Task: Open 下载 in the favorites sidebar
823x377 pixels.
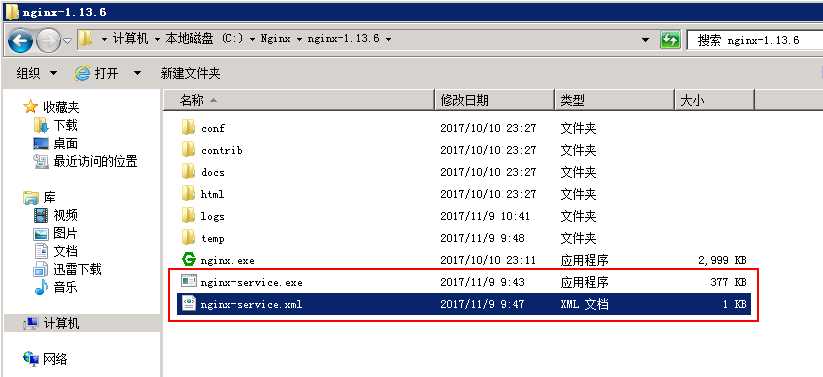Action: 66,125
